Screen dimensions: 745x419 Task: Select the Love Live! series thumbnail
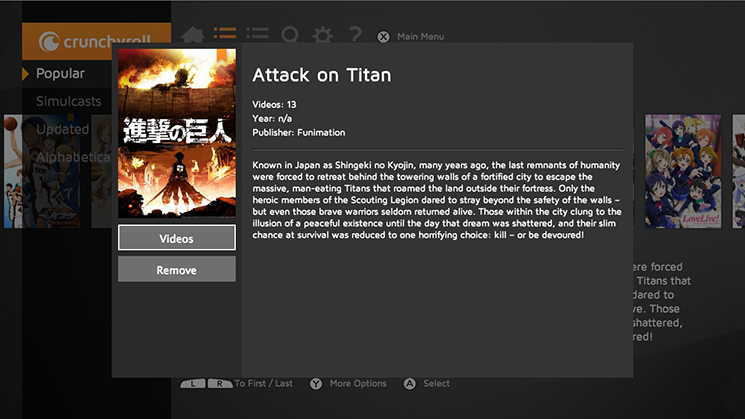682,170
